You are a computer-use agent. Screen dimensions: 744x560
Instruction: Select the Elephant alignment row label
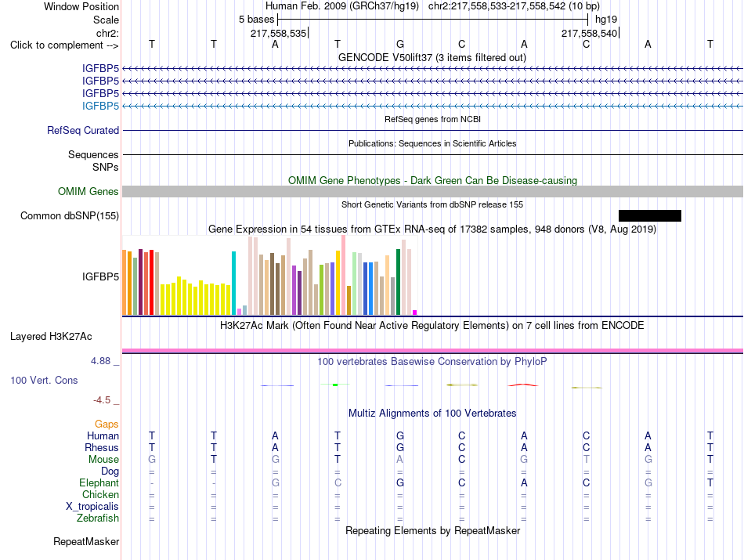click(x=99, y=483)
